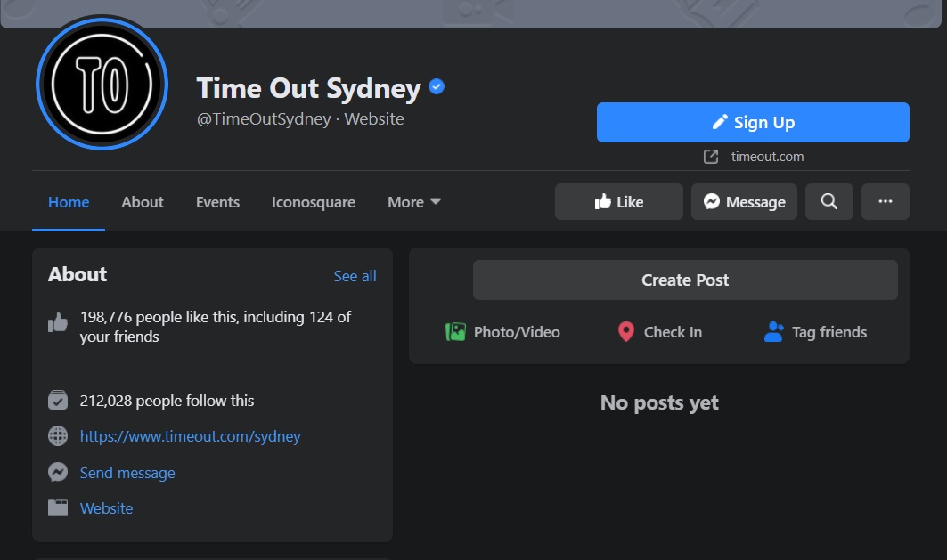Click the thumbs-up likes icon in About
Viewport: 947px width, 560px height.
tap(58, 322)
